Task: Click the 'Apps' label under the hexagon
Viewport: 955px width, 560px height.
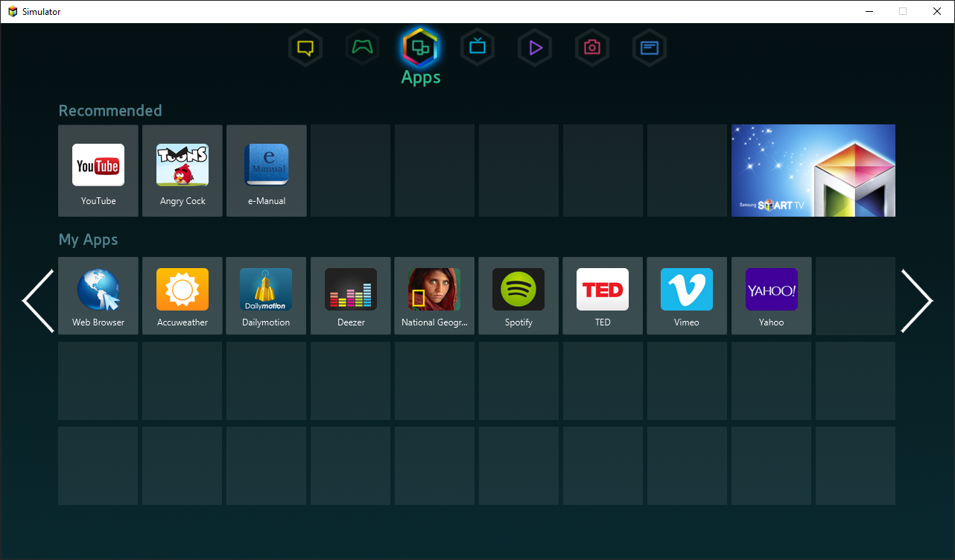Action: (421, 77)
